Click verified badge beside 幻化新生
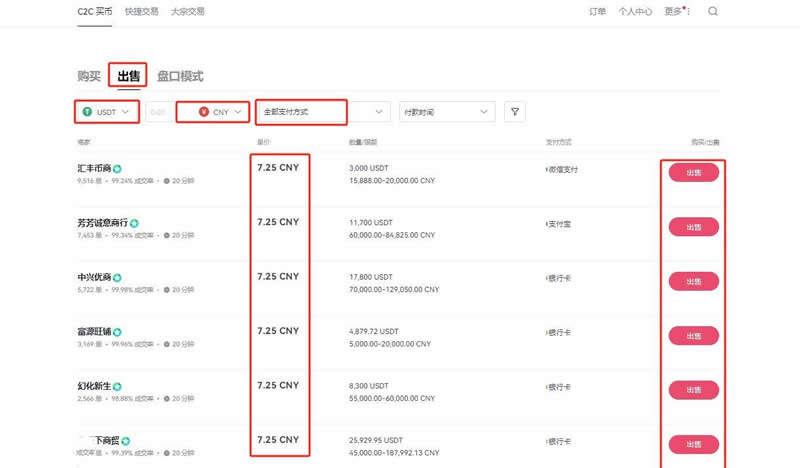The image size is (800, 468). [117, 386]
